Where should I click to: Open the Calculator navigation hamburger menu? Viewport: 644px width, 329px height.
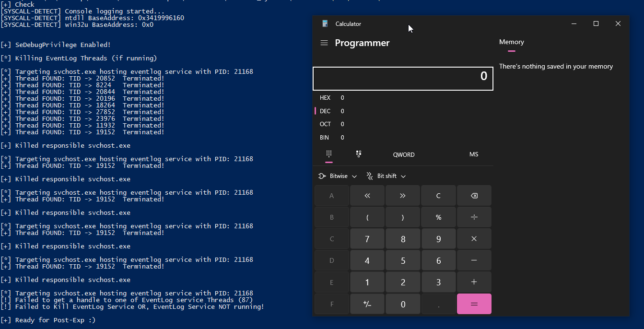tap(324, 43)
